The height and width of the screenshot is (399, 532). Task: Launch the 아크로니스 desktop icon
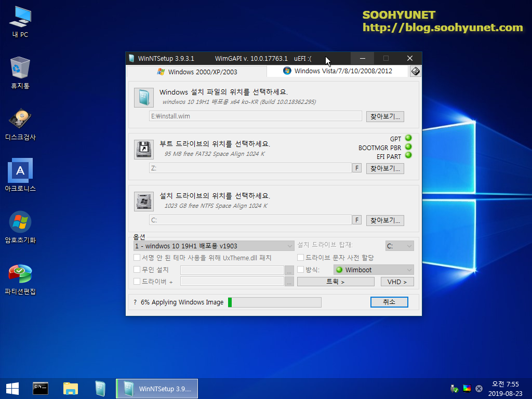tap(20, 176)
